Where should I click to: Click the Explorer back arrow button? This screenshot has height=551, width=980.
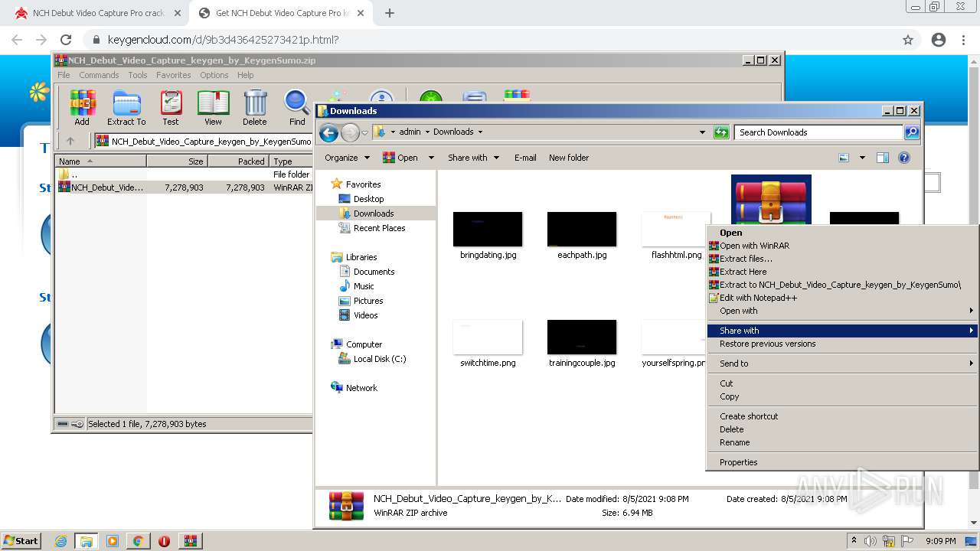(x=329, y=132)
